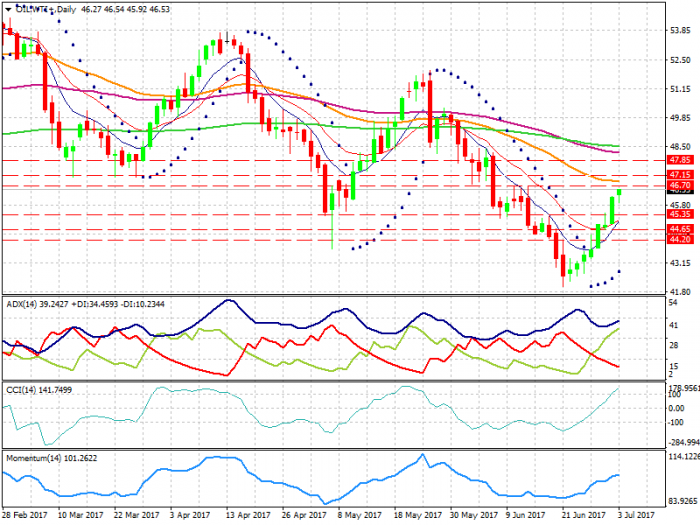Click the 49.85 price axis value
Image resolution: width=700 pixels, height=525 pixels.
680,118
